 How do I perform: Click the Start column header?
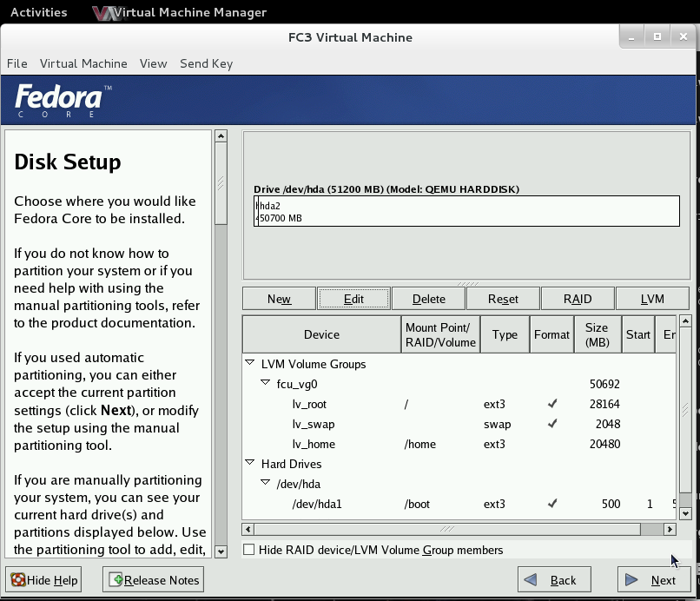tap(638, 334)
